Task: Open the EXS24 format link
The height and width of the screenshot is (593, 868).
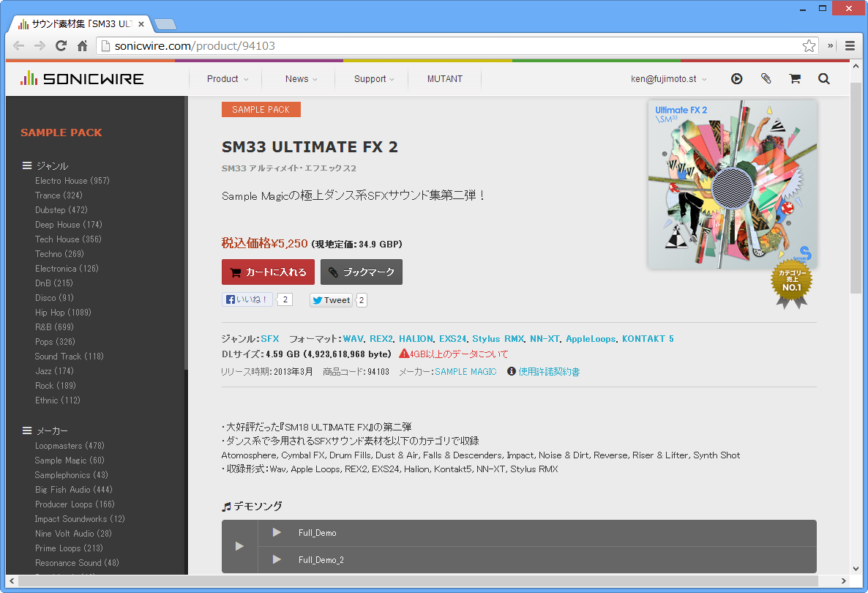Action: (453, 338)
